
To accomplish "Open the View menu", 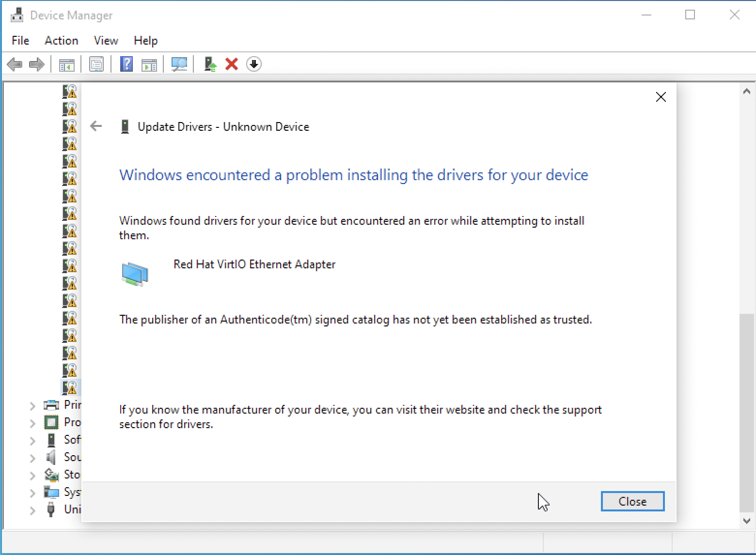I will [x=106, y=40].
